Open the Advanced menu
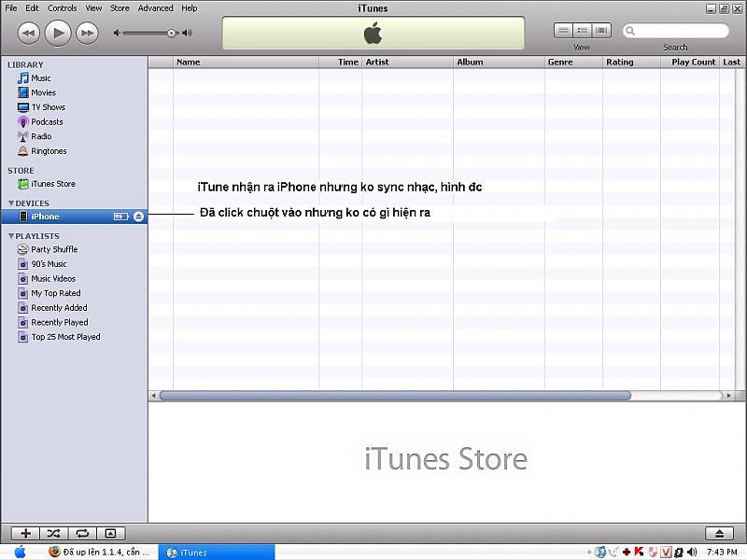The width and height of the screenshot is (747, 560). click(155, 8)
